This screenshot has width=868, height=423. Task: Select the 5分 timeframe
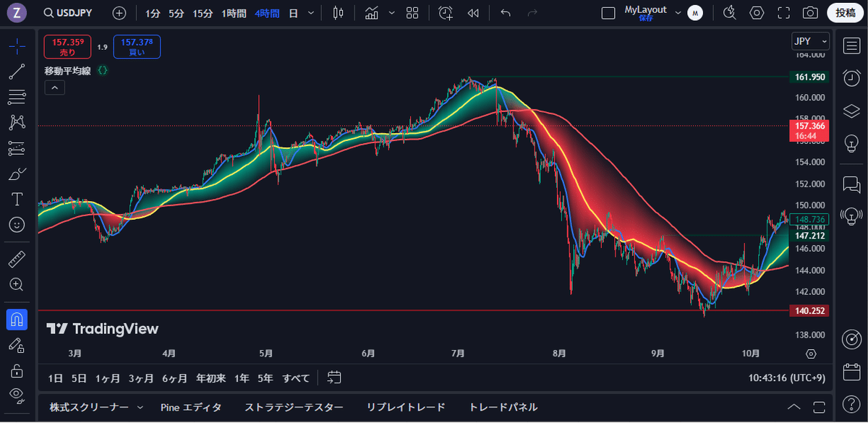pyautogui.click(x=176, y=13)
